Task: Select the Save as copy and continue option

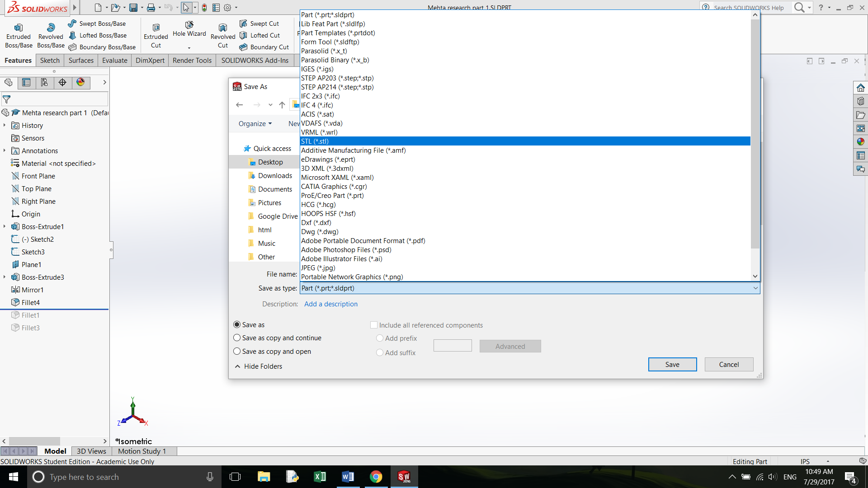Action: tap(237, 338)
